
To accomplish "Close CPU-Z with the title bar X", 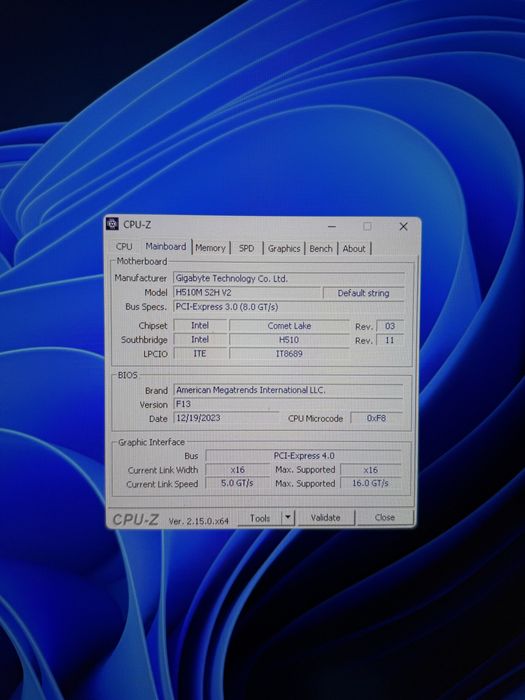I will point(403,226).
